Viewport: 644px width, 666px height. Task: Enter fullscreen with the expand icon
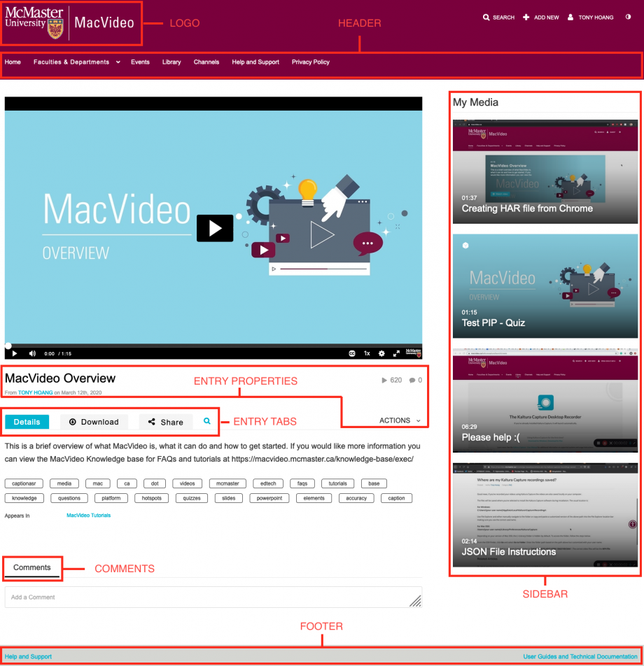[x=396, y=353]
